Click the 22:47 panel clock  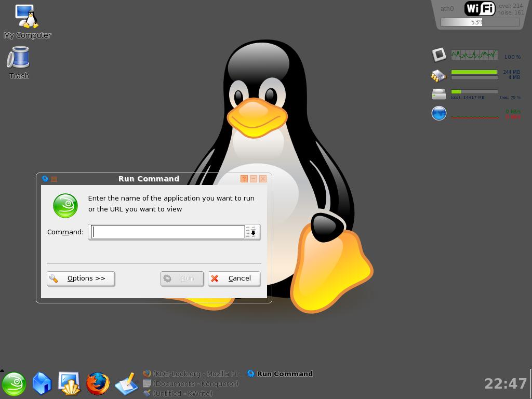point(506,384)
